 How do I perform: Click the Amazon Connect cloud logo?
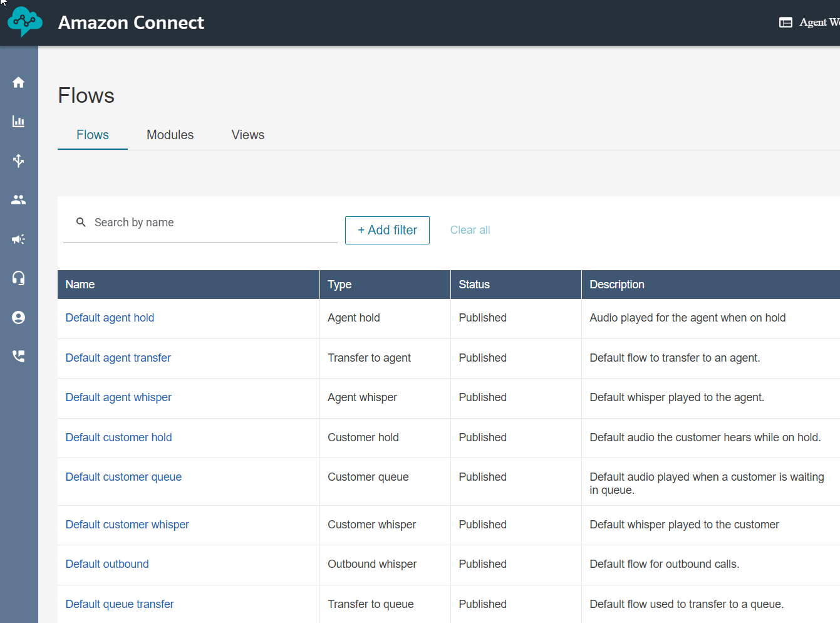[x=24, y=21]
